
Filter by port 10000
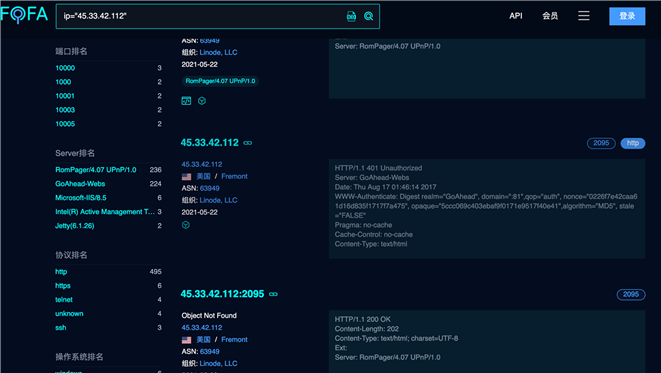click(x=65, y=68)
